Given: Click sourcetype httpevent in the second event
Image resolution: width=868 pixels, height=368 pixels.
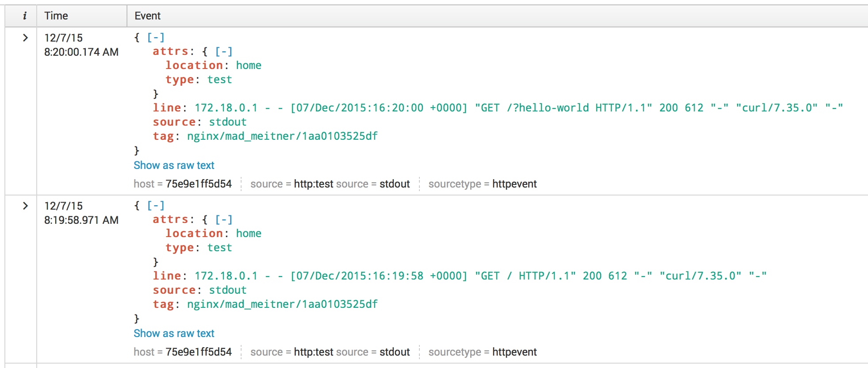Looking at the screenshot, I should coord(515,352).
